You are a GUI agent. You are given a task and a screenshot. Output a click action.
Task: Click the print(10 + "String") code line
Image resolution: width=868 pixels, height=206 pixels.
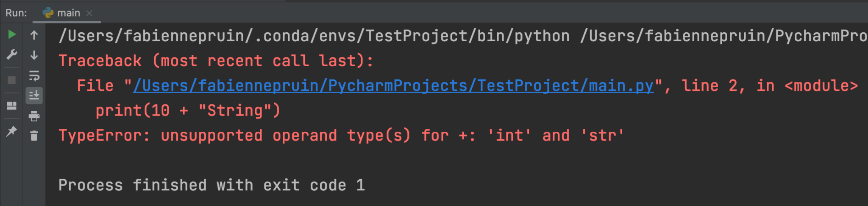pos(187,111)
